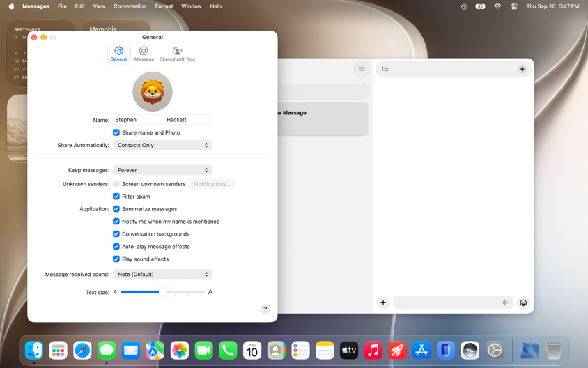This screenshot has height=368, width=588.
Task: Uncheck Share Name and Photo
Action: click(x=116, y=132)
